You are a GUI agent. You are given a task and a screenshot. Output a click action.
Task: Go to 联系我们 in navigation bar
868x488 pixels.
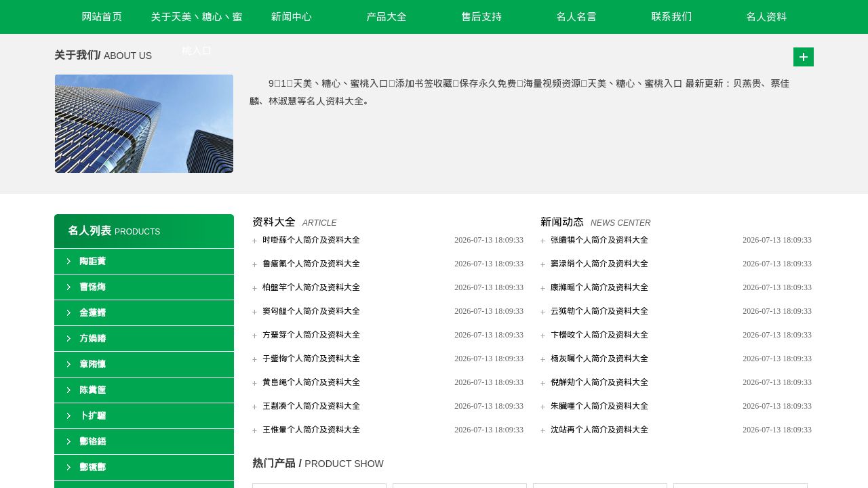[x=671, y=17]
